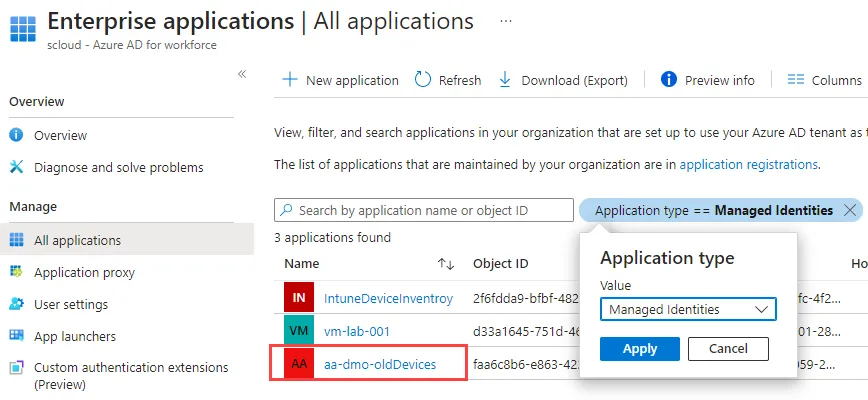Click the All applications grid icon in sidebar
The height and width of the screenshot is (400, 868).
coord(17,240)
